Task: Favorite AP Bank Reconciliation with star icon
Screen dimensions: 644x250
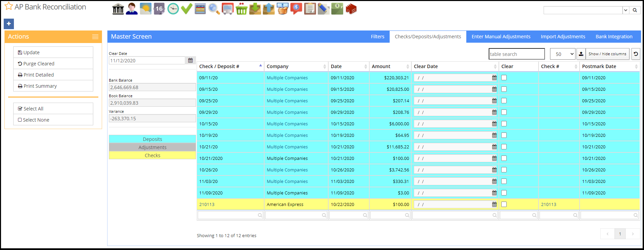Action: [9, 6]
